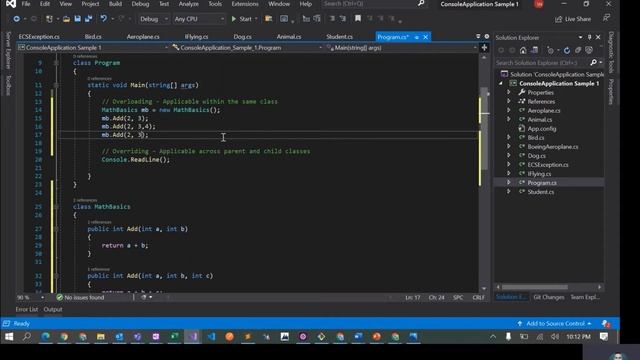Screen dimensions: 640x360
Task: Refresh Solution Explorer with circular arrow
Action: tap(567, 50)
